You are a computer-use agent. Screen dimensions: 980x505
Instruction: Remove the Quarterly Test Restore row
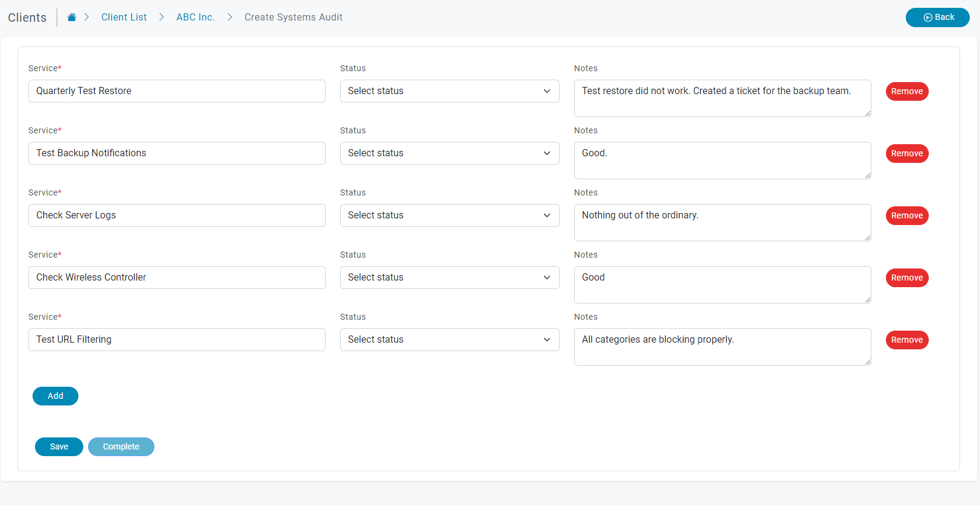tap(906, 91)
